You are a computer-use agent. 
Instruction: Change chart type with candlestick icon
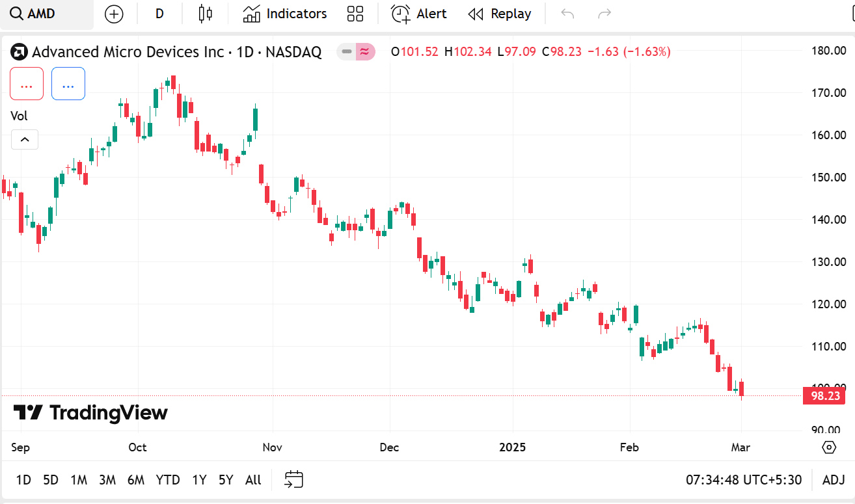click(x=205, y=14)
